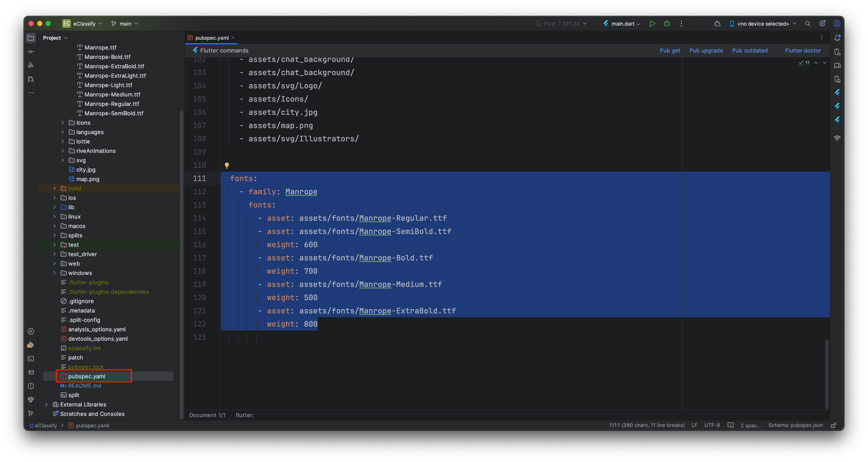The width and height of the screenshot is (868, 462).
Task: Expand the icons folder in project tree
Action: 62,122
